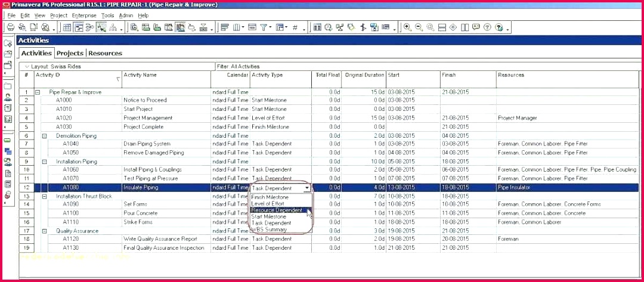This screenshot has width=644, height=282.
Task: Open the Columns icon's dropdown arrow
Action: point(243,28)
